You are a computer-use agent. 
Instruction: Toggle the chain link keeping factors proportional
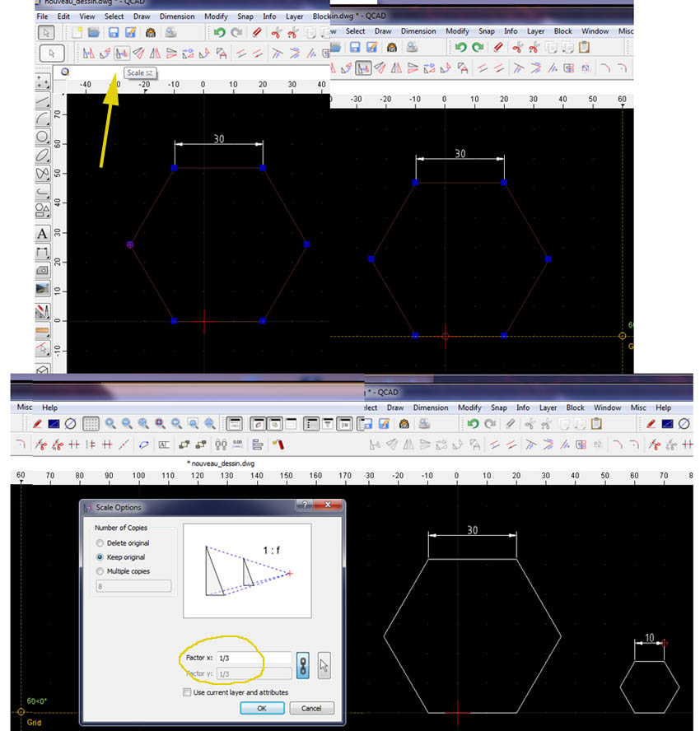pos(303,666)
